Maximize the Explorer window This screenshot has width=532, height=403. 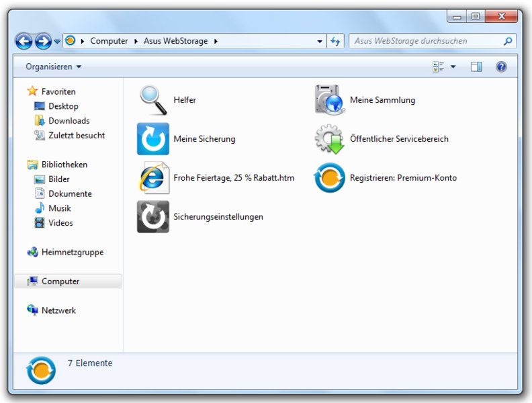[x=476, y=17]
